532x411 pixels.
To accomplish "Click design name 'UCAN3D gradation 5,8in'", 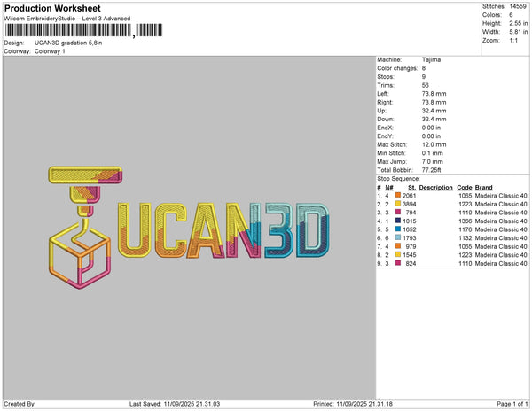I will (x=68, y=43).
